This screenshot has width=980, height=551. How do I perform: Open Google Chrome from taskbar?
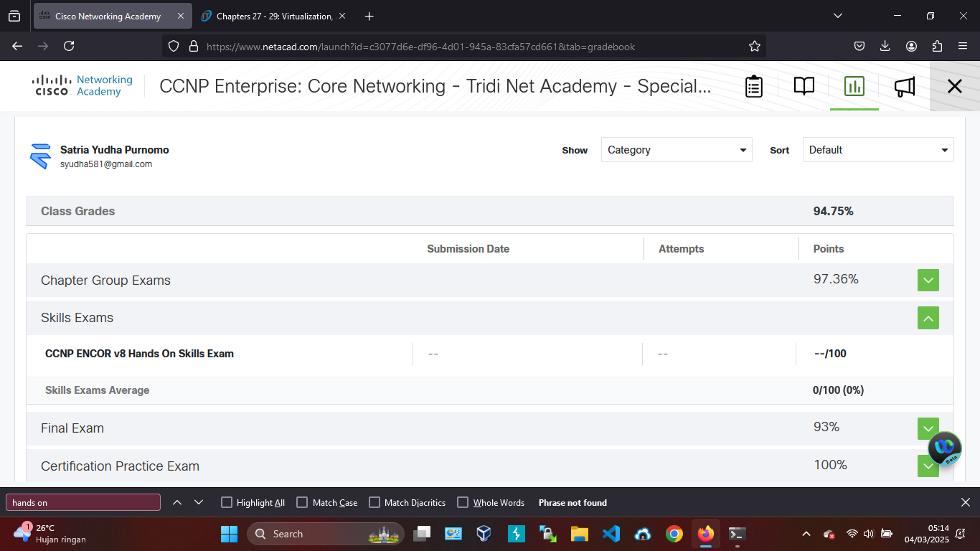[x=674, y=534]
